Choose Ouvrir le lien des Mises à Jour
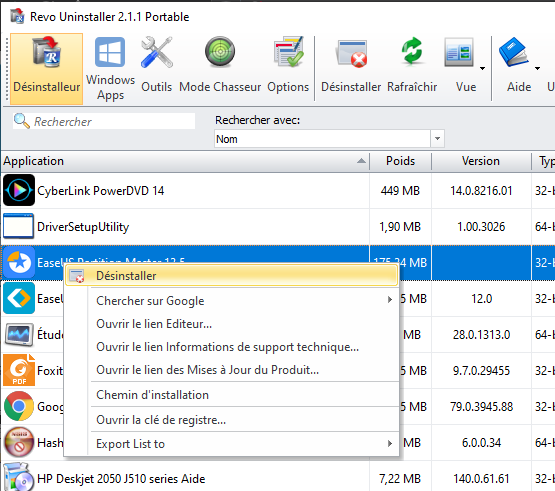 coord(232,370)
